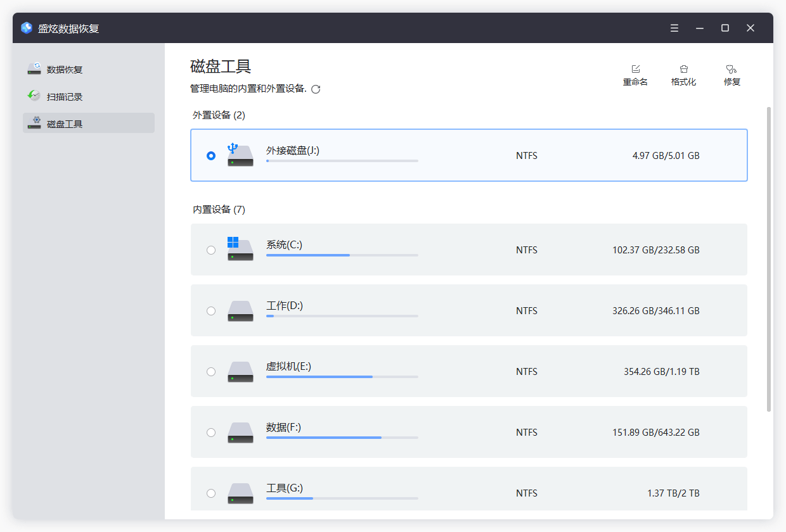Click the 内置设备 section header
This screenshot has width=786, height=532.
[217, 209]
